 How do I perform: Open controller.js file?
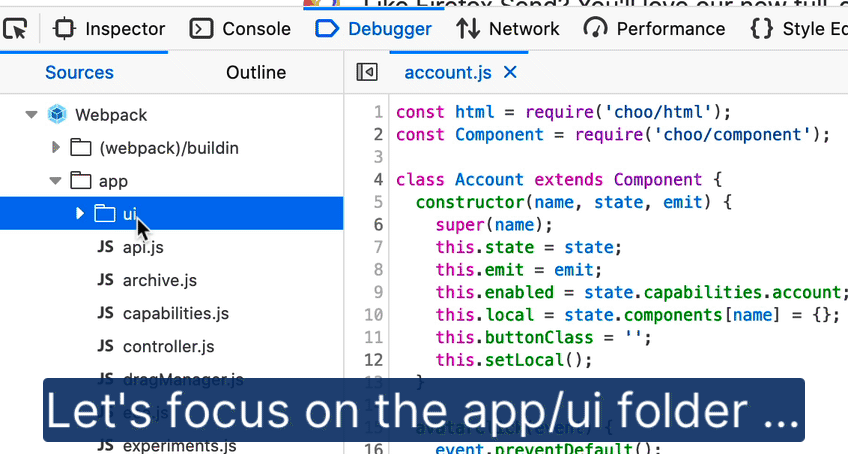click(x=168, y=346)
